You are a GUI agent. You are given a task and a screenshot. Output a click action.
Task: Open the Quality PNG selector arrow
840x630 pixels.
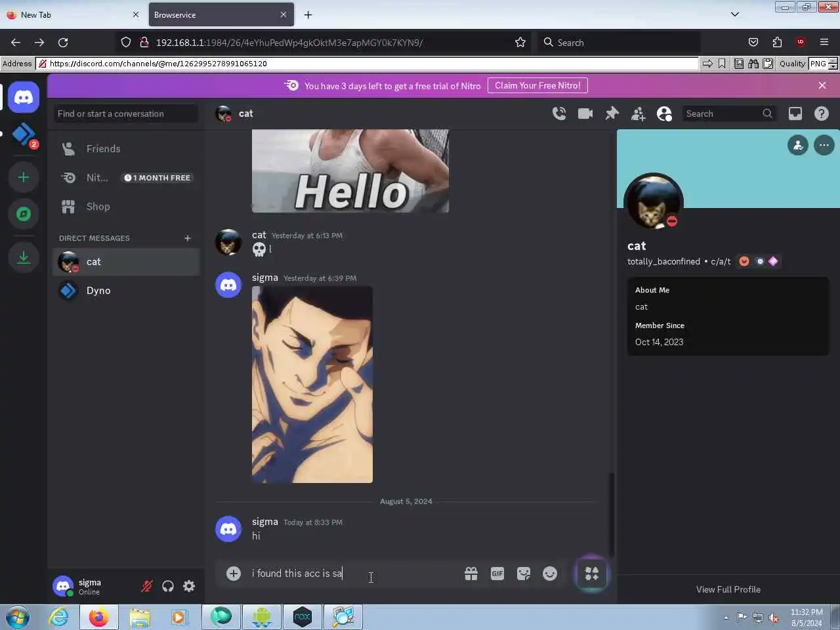pos(833,64)
